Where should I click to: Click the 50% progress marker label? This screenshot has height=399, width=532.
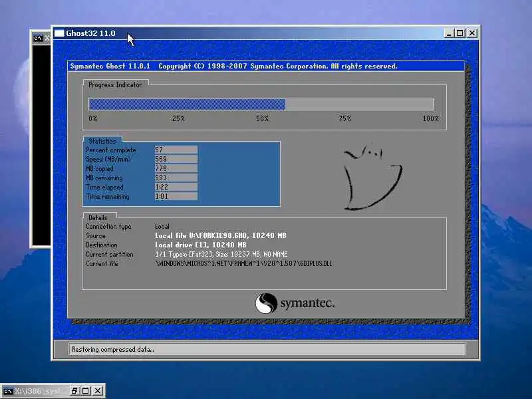(262, 118)
